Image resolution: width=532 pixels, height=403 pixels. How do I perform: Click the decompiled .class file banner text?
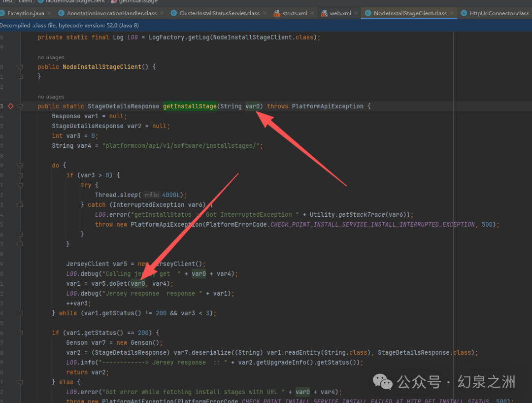pyautogui.click(x=69, y=26)
